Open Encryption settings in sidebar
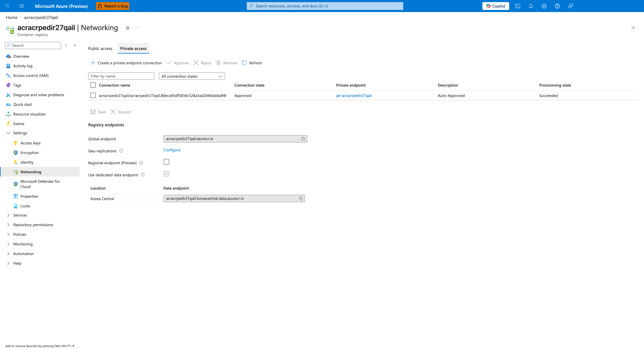644x349 pixels. pos(29,153)
